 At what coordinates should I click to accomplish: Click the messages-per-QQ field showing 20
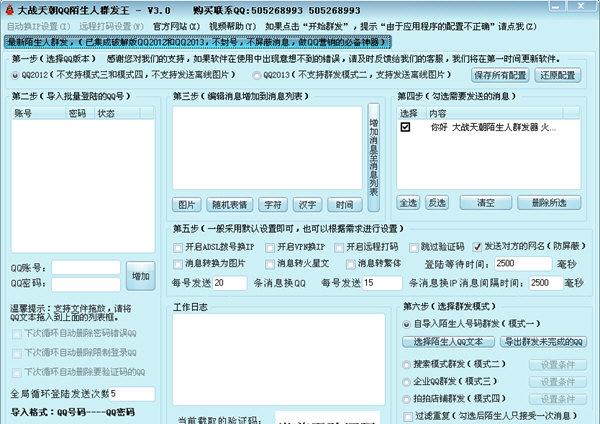pos(230,283)
